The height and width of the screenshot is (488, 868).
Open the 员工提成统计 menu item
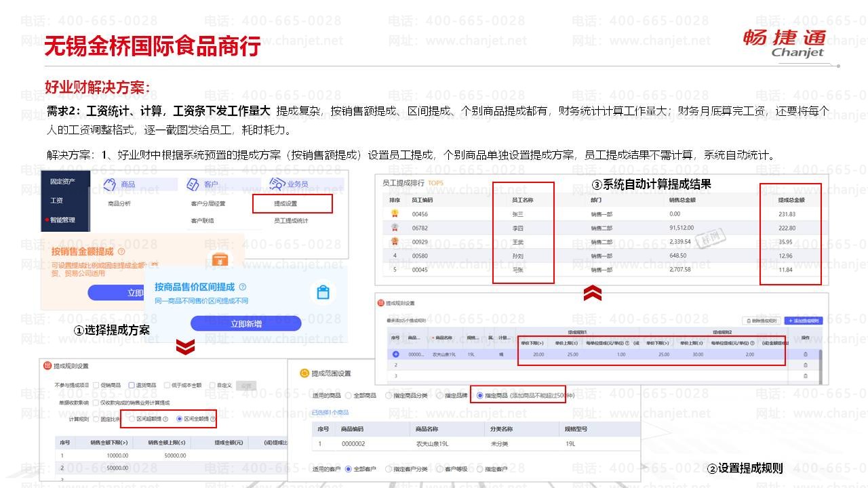click(292, 220)
